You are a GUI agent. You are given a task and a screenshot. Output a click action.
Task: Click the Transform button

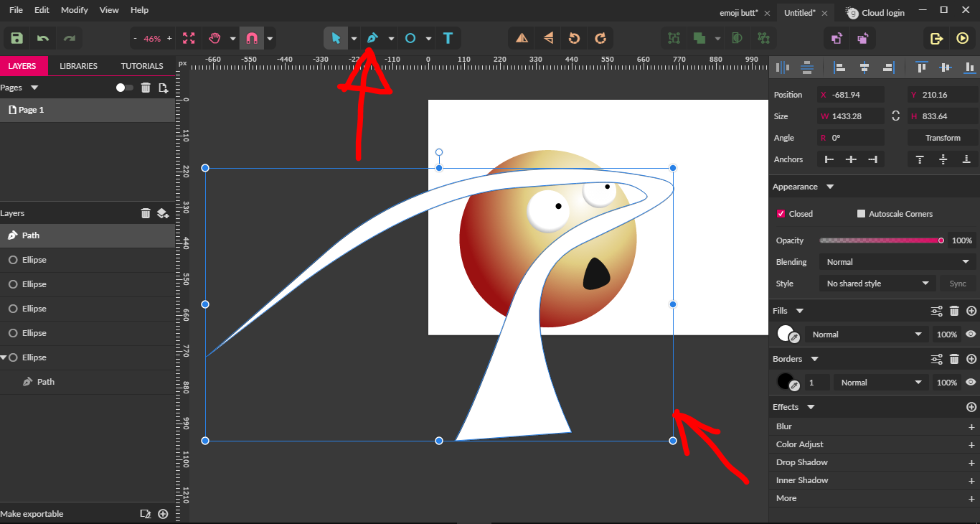click(942, 138)
